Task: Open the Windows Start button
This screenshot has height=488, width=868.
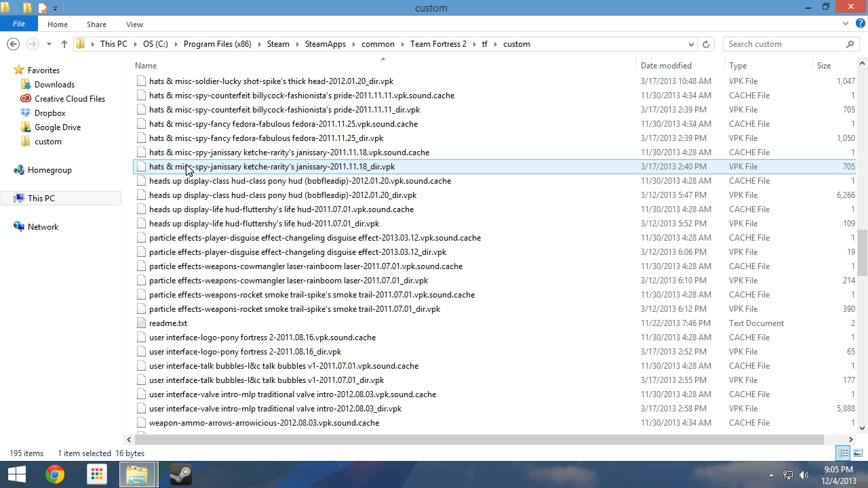Action: point(16,474)
